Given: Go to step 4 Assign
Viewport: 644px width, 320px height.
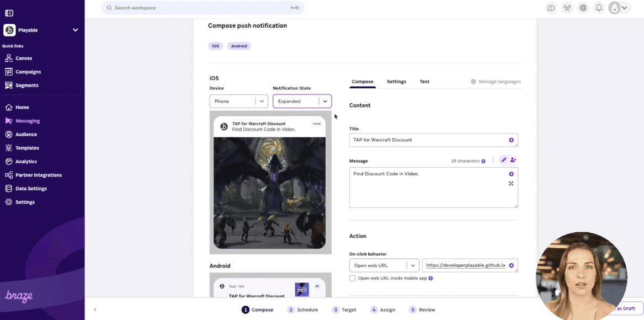Looking at the screenshot, I should pyautogui.click(x=382, y=310).
